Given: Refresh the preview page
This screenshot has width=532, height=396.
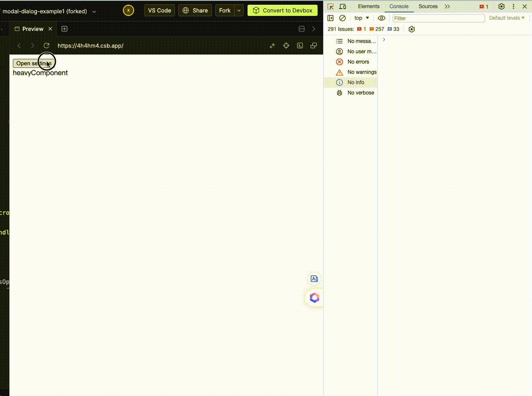Looking at the screenshot, I should tap(46, 46).
